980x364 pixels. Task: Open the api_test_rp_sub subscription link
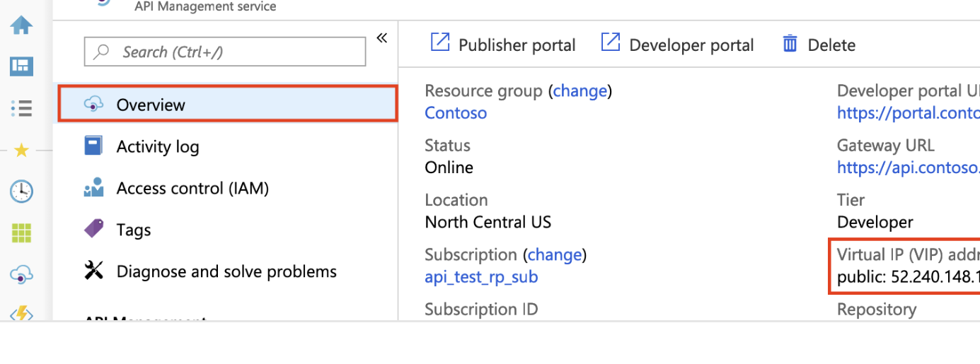481,277
